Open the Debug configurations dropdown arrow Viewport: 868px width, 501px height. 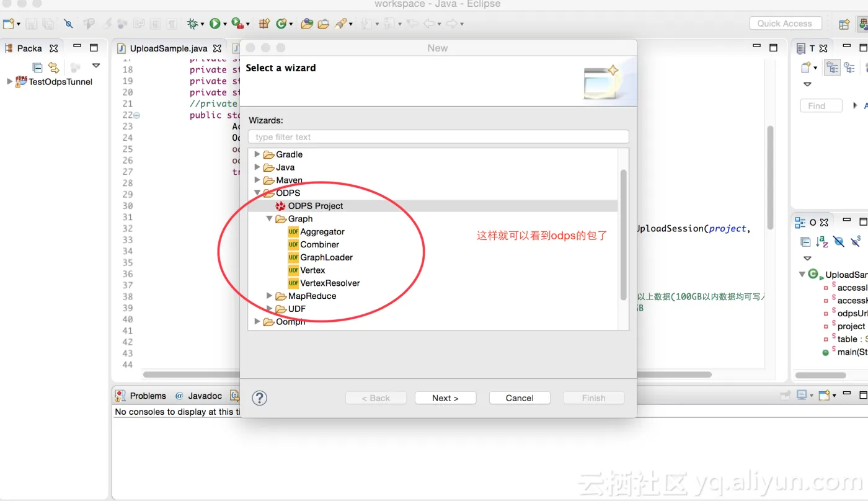point(202,24)
